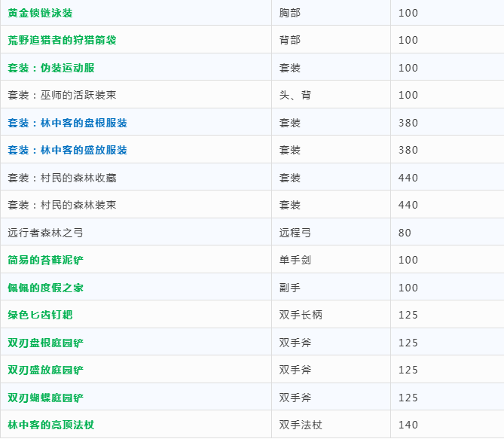Open the 双刃蝴蝶庭园铲 link
This screenshot has width=504, height=439.
coord(45,398)
